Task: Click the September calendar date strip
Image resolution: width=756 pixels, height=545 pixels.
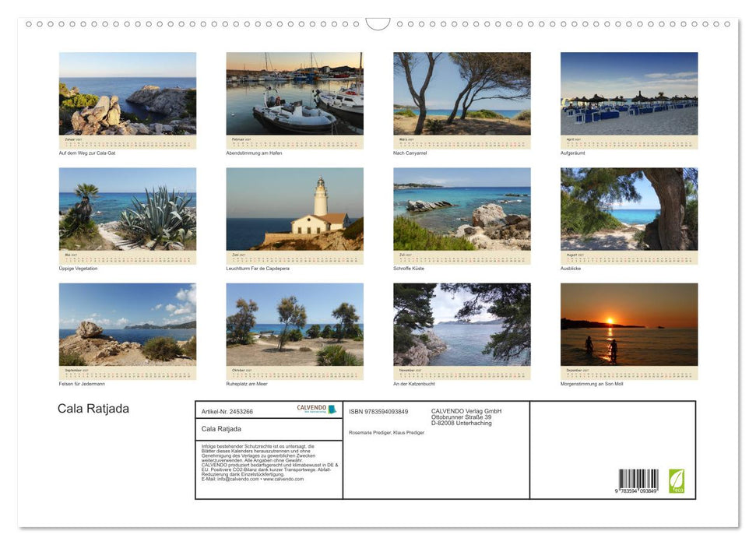Action: (127, 372)
